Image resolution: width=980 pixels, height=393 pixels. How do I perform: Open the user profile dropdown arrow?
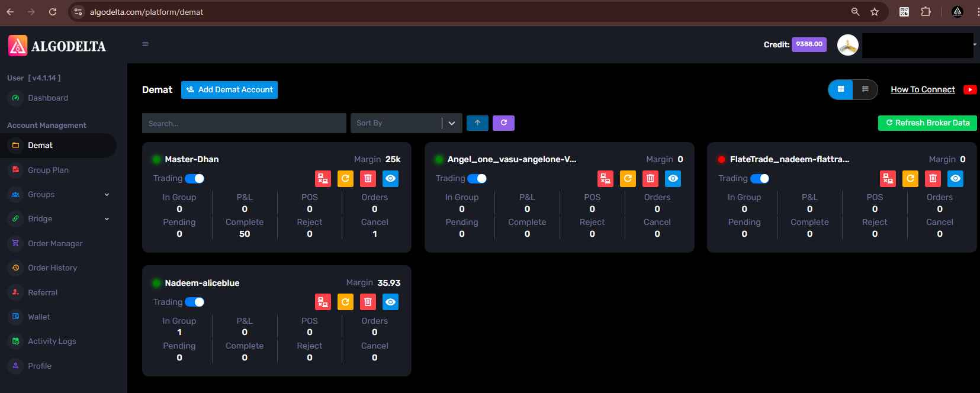[975, 45]
